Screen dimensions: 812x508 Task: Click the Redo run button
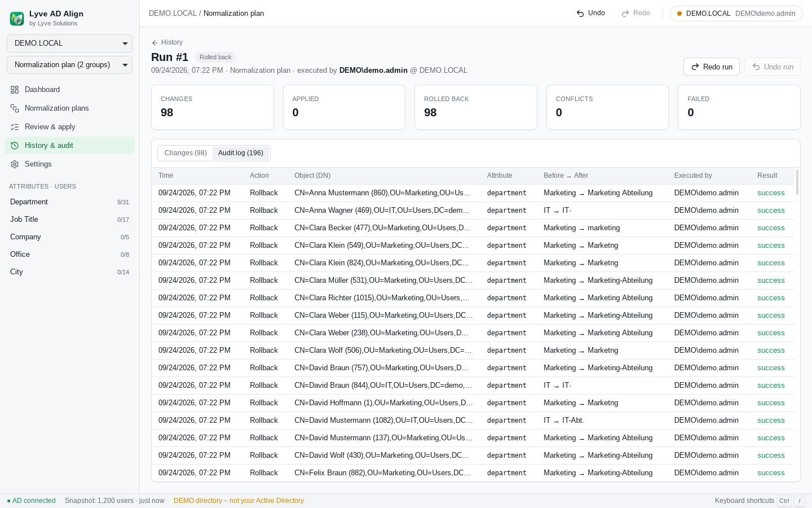click(x=712, y=67)
